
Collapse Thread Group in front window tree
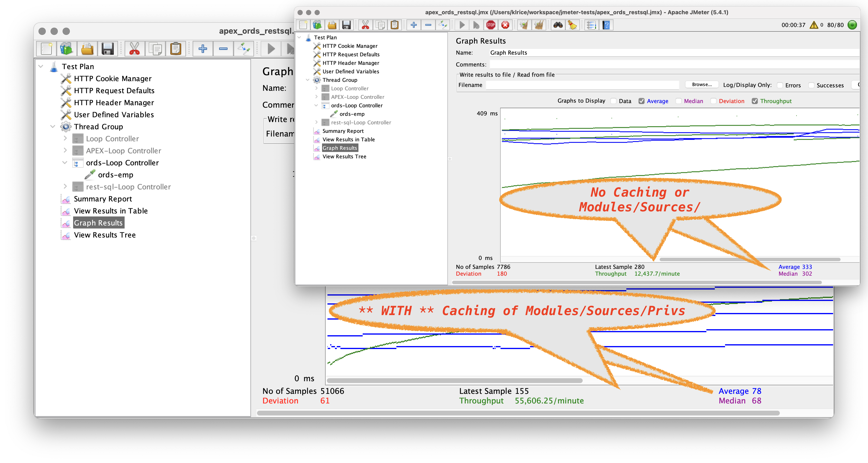(x=308, y=80)
